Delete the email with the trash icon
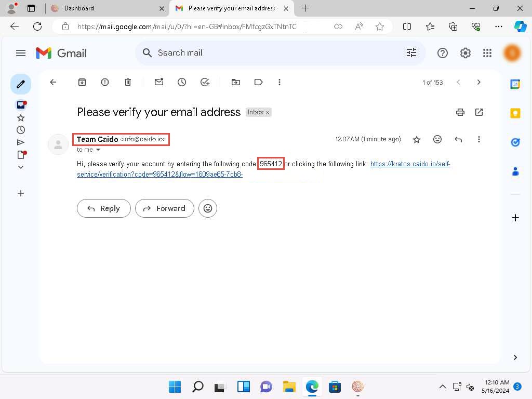The image size is (532, 399). (x=128, y=82)
